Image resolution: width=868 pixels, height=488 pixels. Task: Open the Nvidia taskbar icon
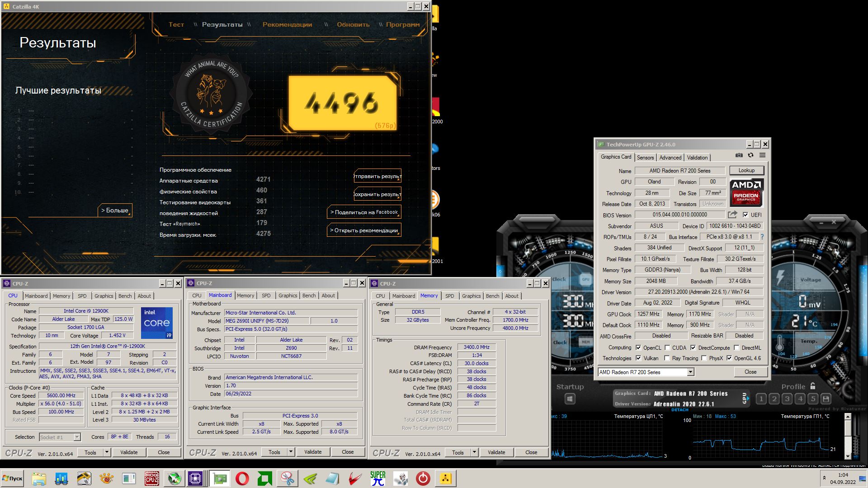pyautogui.click(x=310, y=478)
